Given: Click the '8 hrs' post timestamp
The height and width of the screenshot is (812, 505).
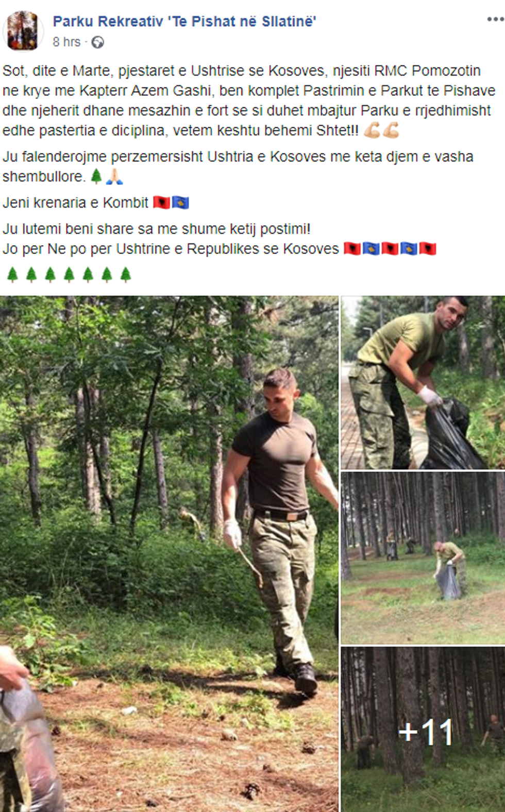Looking at the screenshot, I should [x=66, y=42].
